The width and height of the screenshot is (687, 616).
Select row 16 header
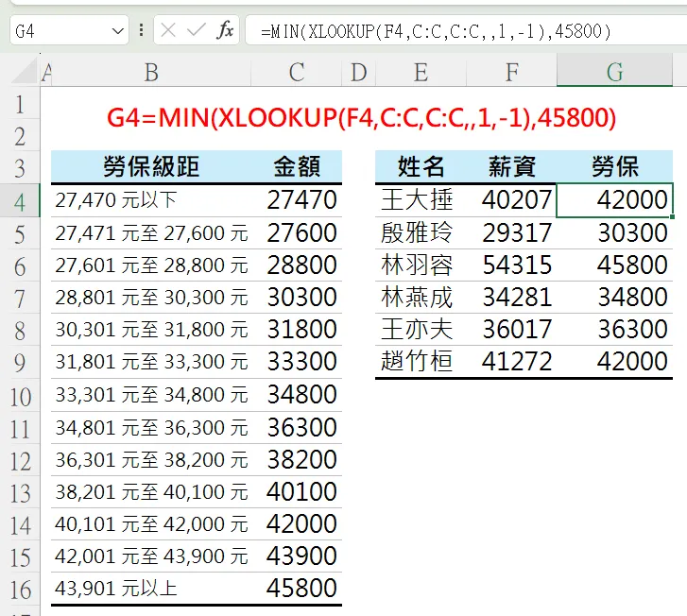pyautogui.click(x=20, y=590)
